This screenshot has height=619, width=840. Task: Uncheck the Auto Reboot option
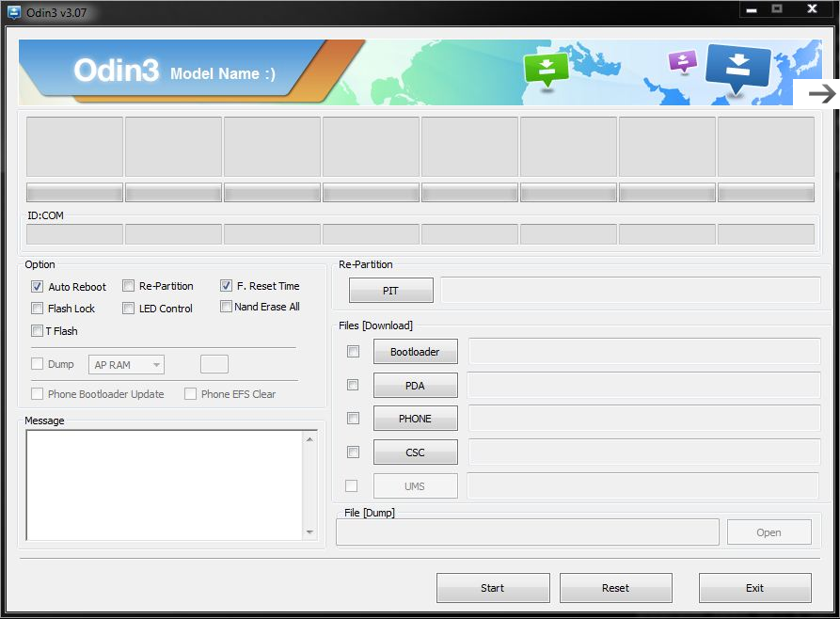(37, 287)
